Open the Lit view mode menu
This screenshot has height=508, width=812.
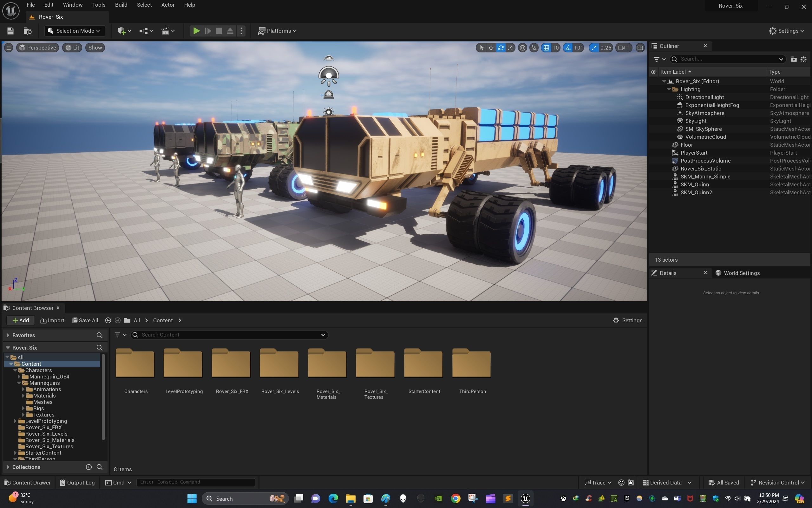[72, 48]
